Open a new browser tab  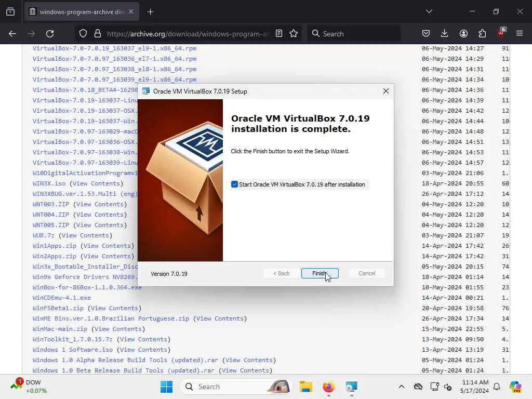tap(150, 12)
